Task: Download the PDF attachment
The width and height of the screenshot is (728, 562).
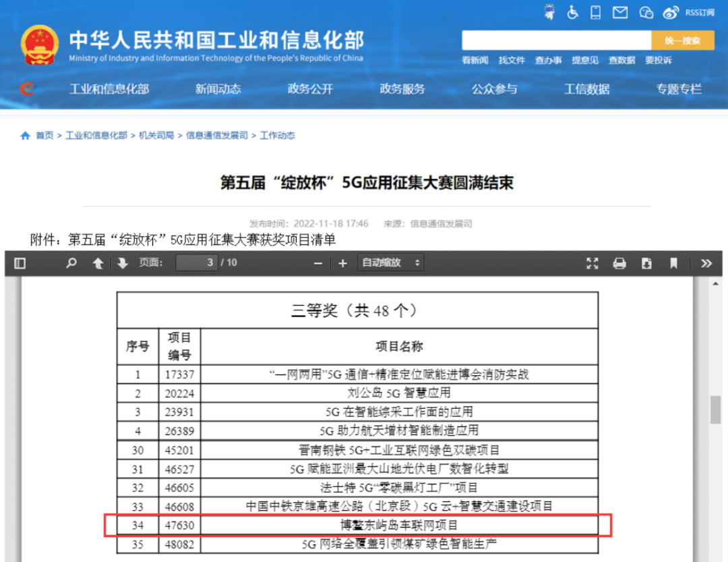Action: pos(646,263)
